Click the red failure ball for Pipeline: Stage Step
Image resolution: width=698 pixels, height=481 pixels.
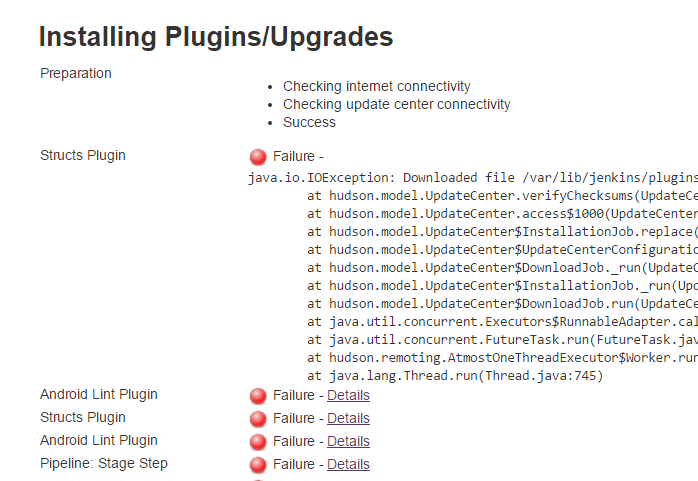tap(258, 465)
